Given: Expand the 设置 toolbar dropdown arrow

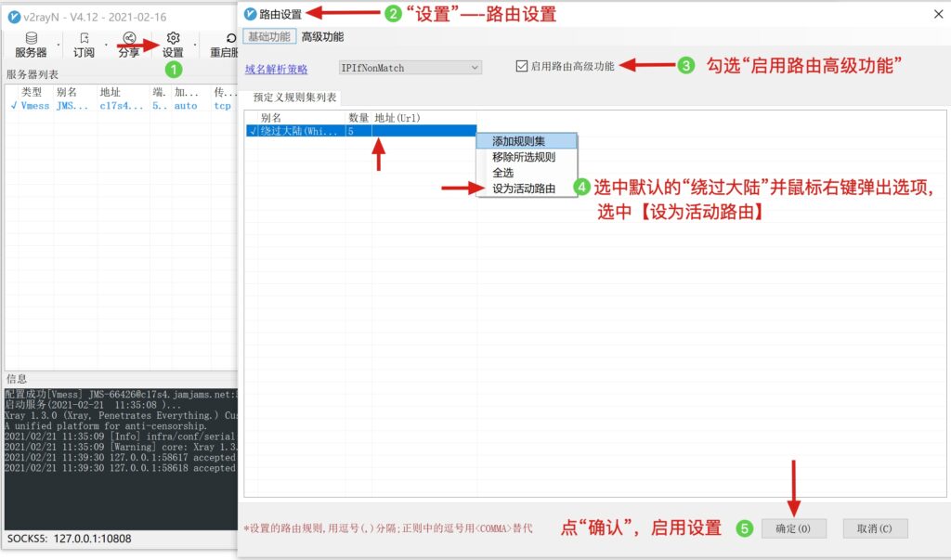Looking at the screenshot, I should [195, 45].
